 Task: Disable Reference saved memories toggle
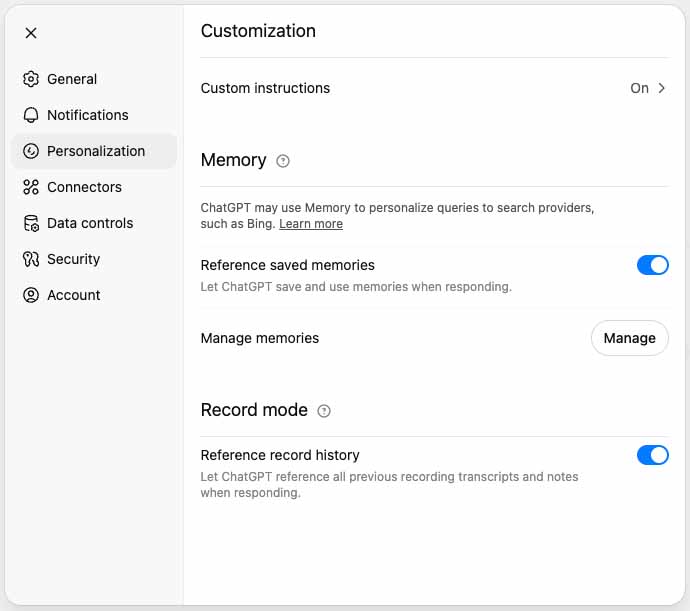[x=653, y=265]
